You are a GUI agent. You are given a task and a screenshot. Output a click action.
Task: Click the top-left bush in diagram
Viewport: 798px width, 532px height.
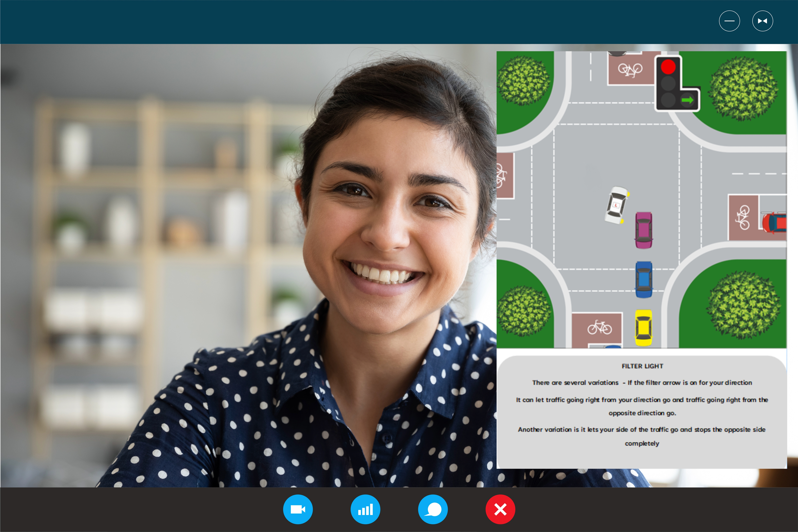(x=523, y=81)
